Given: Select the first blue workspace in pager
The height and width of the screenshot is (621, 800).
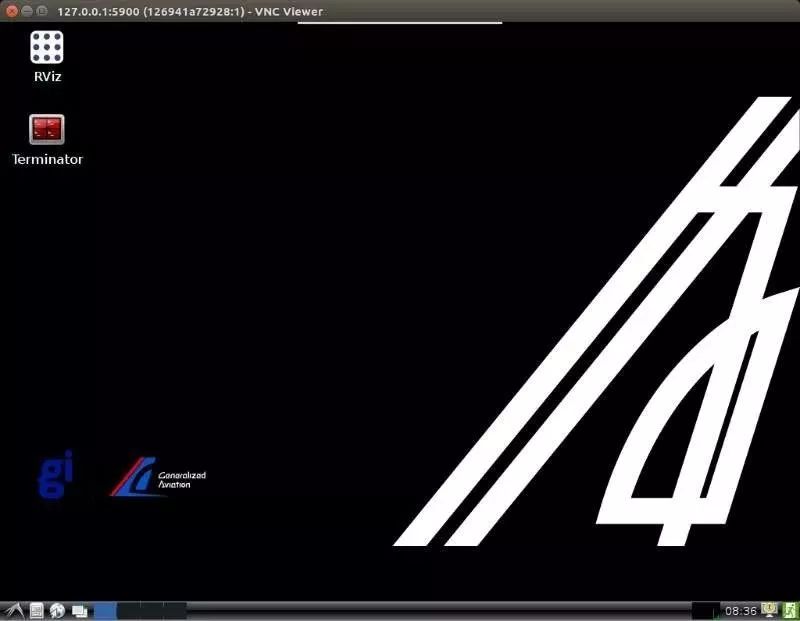Looking at the screenshot, I should pyautogui.click(x=105, y=611).
